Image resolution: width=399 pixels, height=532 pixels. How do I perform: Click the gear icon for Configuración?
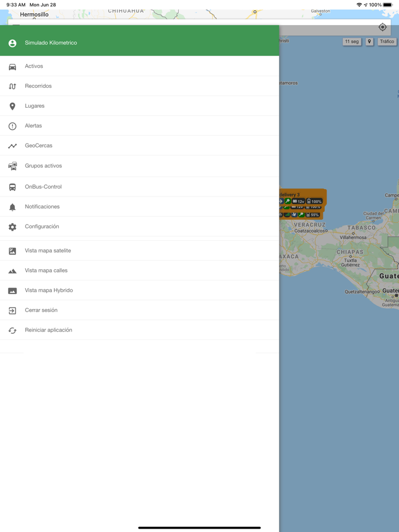click(12, 227)
